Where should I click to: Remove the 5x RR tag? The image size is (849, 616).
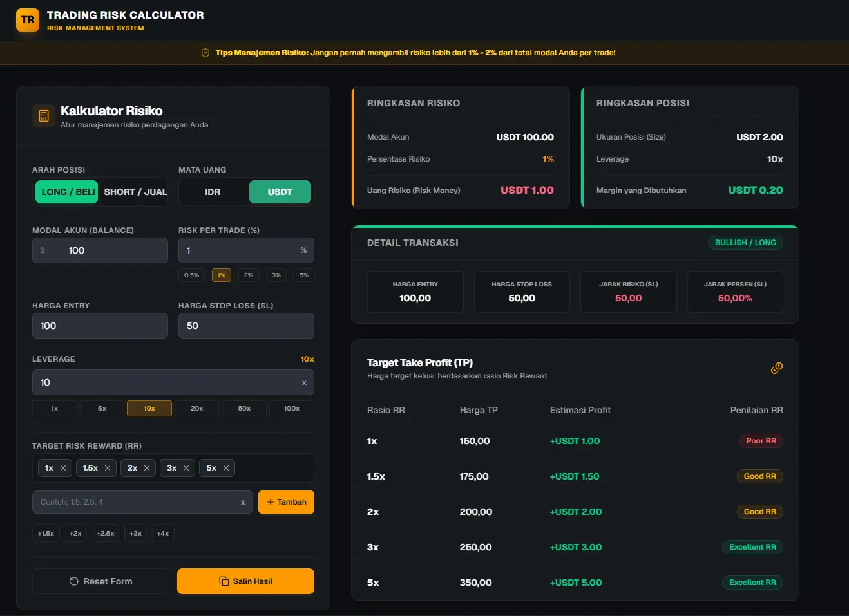click(226, 468)
